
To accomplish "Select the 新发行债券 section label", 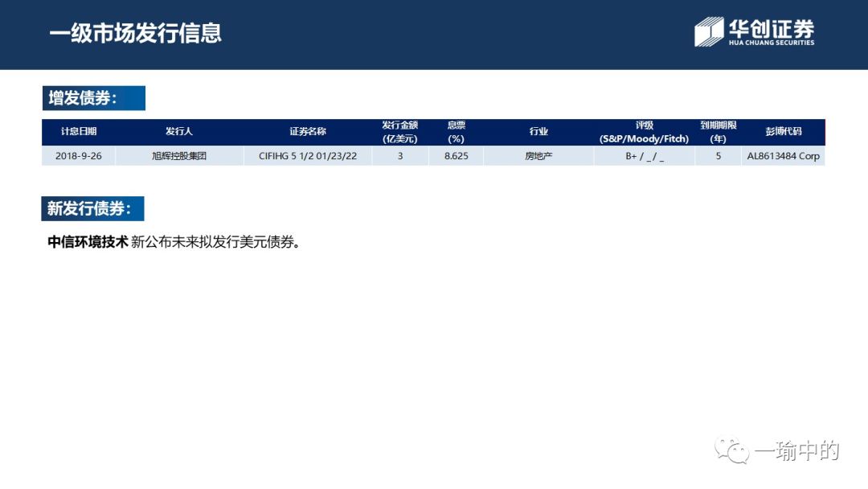I will 92,208.
